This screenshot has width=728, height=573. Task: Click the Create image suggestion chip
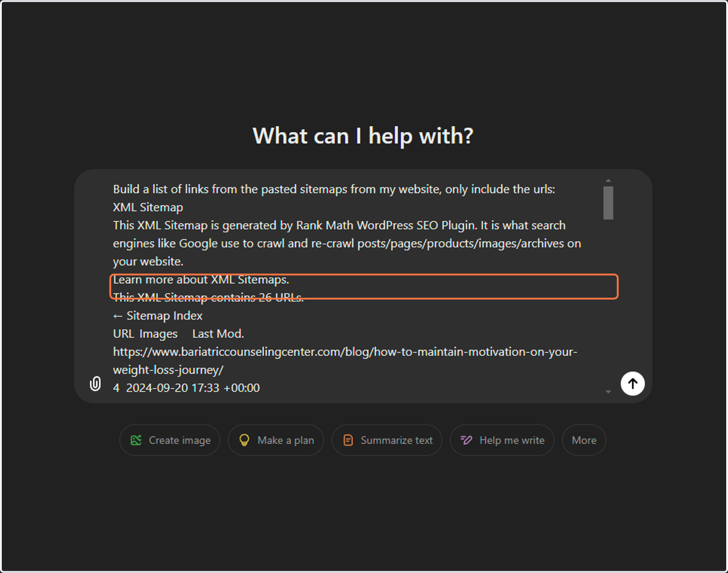(170, 440)
